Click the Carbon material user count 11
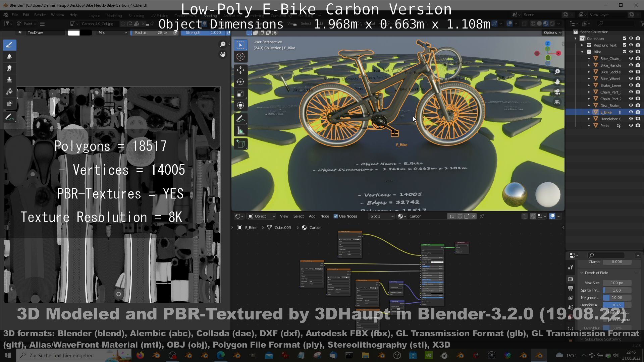Image resolution: width=644 pixels, height=362 pixels. pos(451,216)
